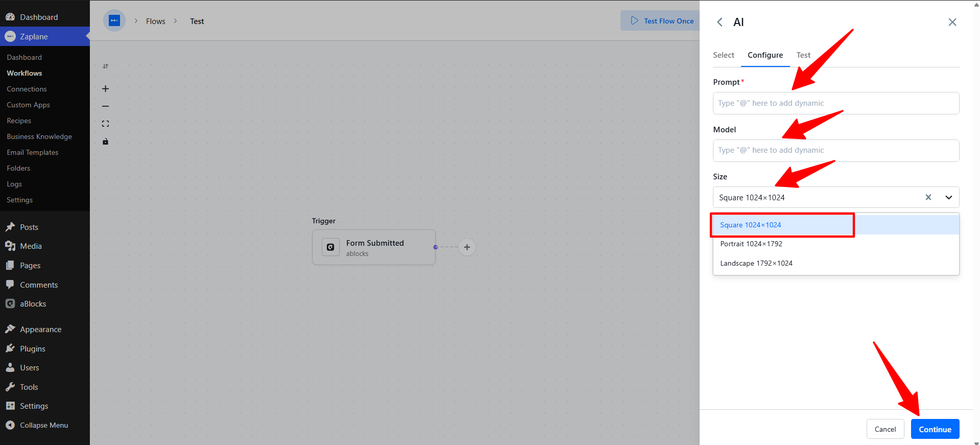
Task: Collapse the Size dropdown chevron
Action: point(949,197)
